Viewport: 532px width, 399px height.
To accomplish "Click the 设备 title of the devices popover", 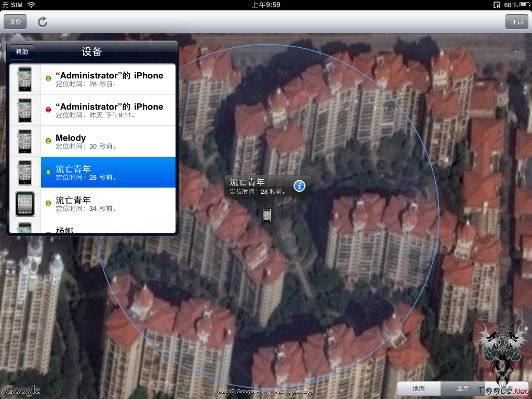I will 91,51.
